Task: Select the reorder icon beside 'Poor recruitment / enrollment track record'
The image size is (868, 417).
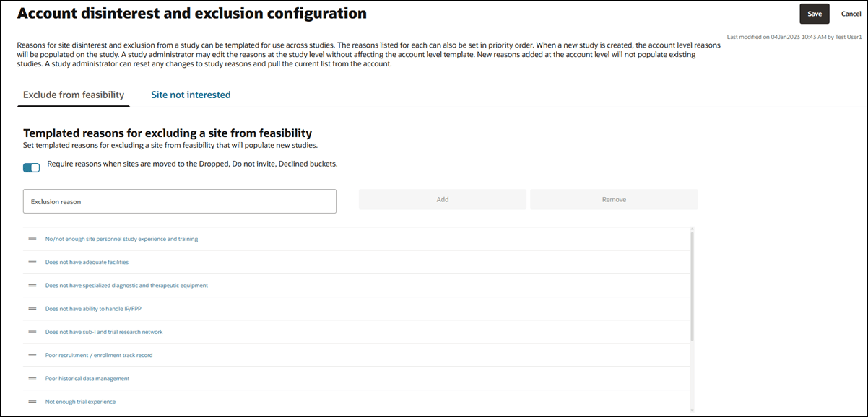Action: (32, 355)
